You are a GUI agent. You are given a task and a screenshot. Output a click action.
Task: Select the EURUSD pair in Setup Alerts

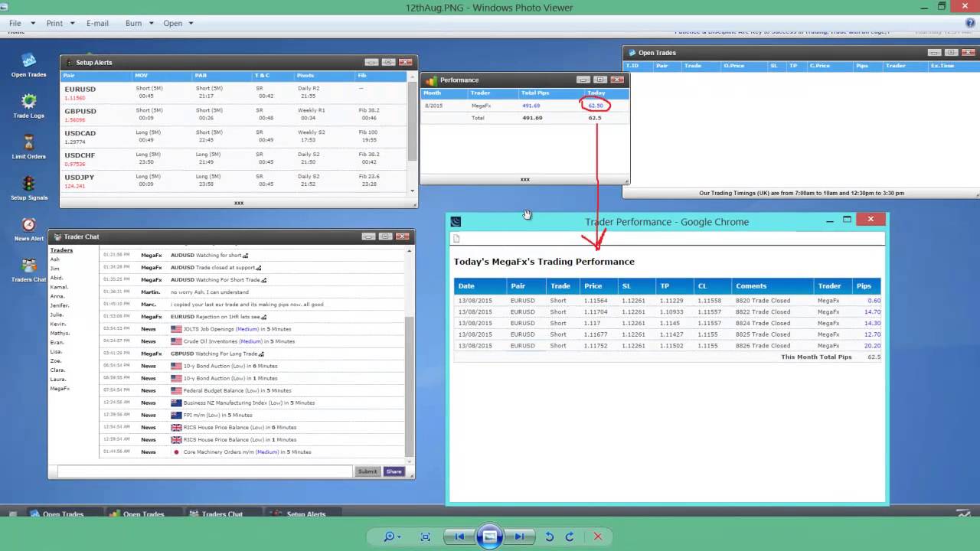[80, 89]
